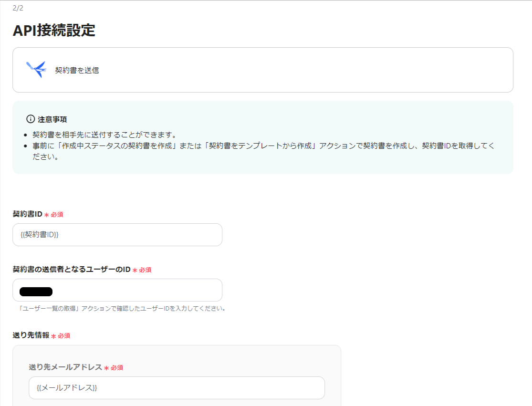Click the 送り先メールアドレス field label
The height and width of the screenshot is (406, 532).
pyautogui.click(x=65, y=367)
